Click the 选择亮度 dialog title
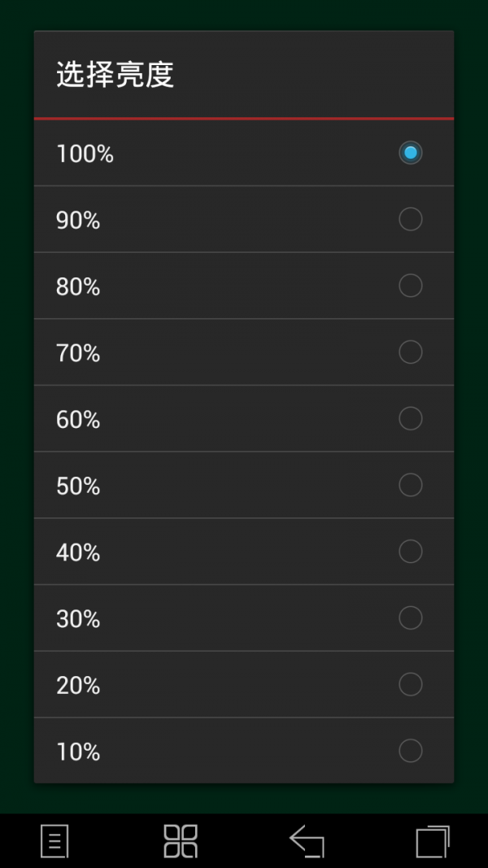This screenshot has height=868, width=488. coord(115,75)
